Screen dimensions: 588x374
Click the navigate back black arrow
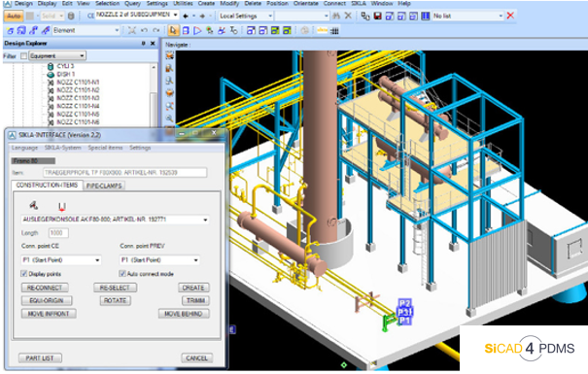186,17
